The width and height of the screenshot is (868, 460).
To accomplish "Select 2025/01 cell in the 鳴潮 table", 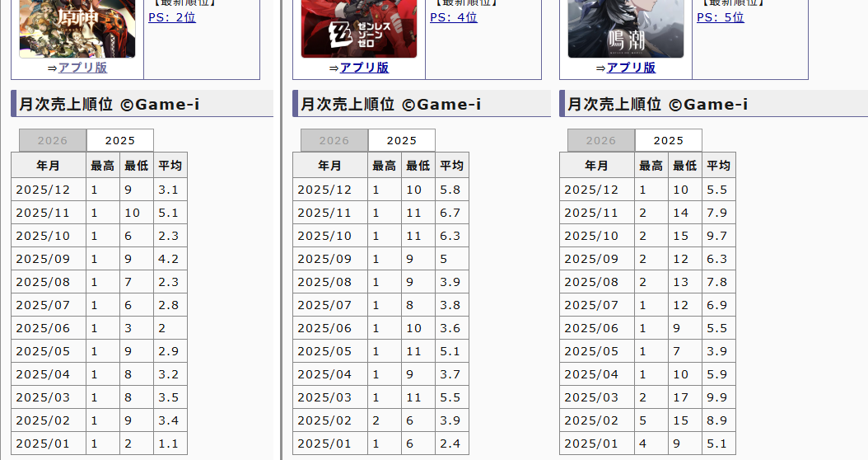I will (x=597, y=444).
